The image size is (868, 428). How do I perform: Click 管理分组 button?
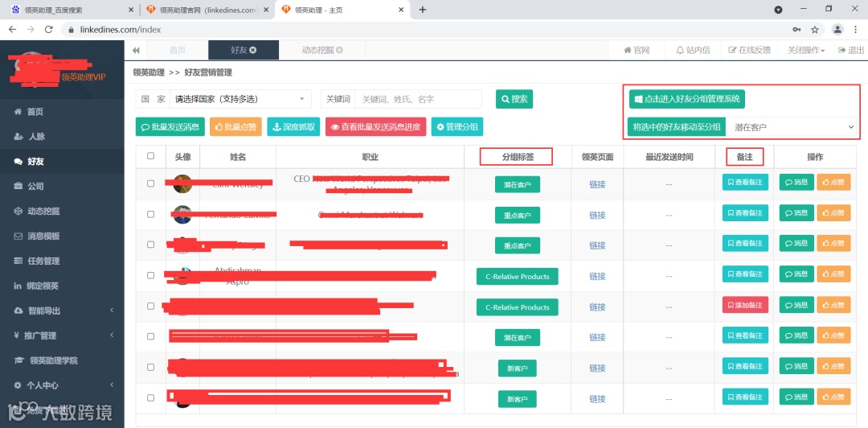point(457,126)
